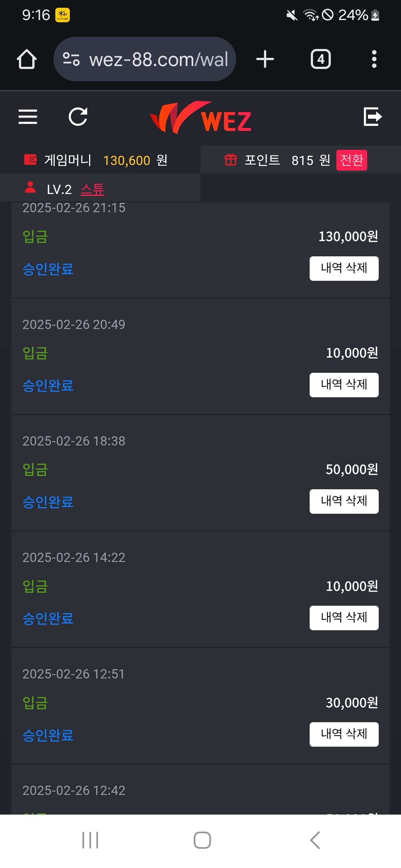The height and width of the screenshot is (868, 401).
Task: Open browser three-dot menu
Action: (374, 59)
